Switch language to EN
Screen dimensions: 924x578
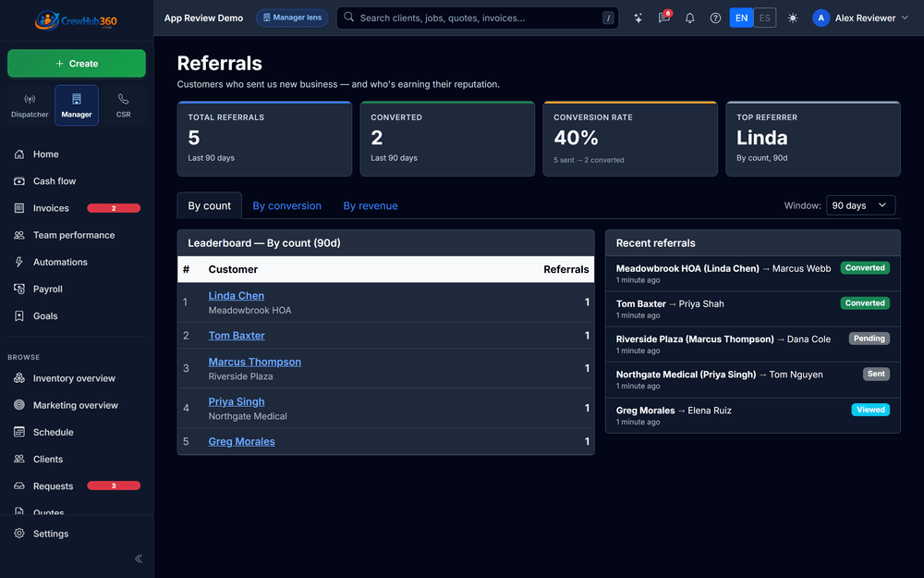(741, 18)
